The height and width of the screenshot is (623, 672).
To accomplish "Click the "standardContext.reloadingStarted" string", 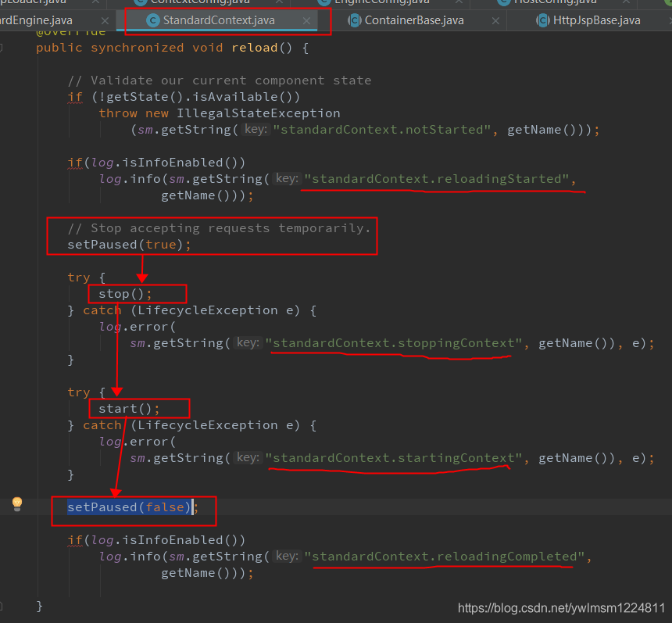I will [x=436, y=179].
